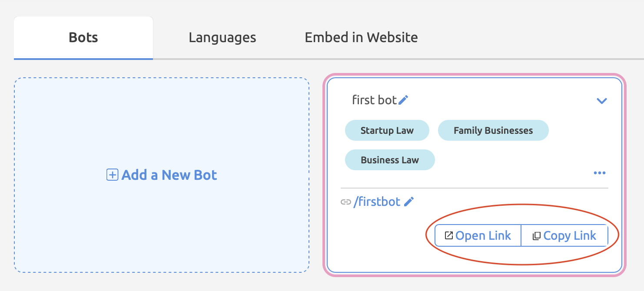Follow the /firstbot link
The image size is (644, 291).
377,202
